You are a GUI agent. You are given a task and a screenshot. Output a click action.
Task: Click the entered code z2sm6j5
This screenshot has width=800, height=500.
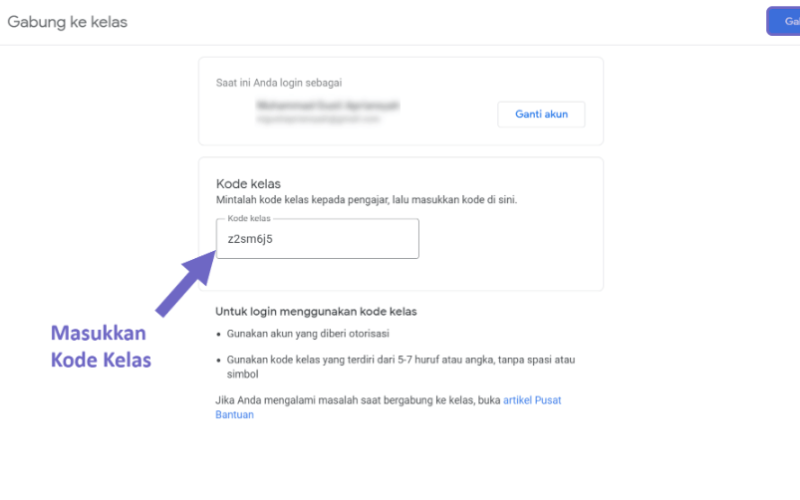[250, 239]
